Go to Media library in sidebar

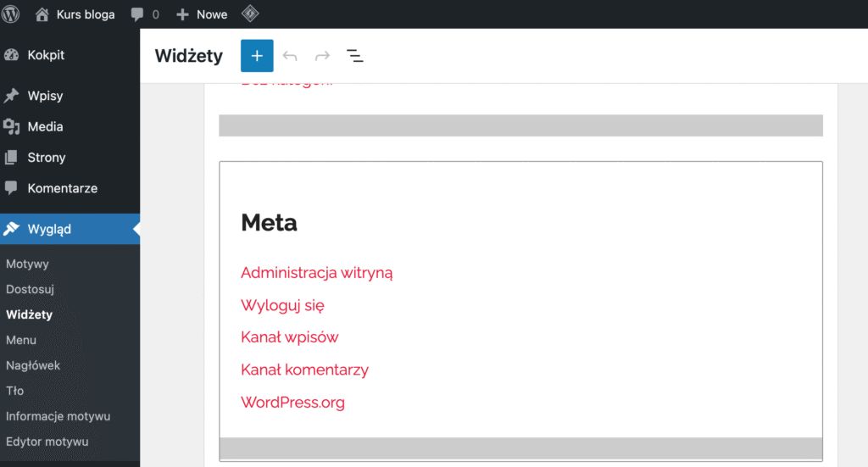[45, 126]
